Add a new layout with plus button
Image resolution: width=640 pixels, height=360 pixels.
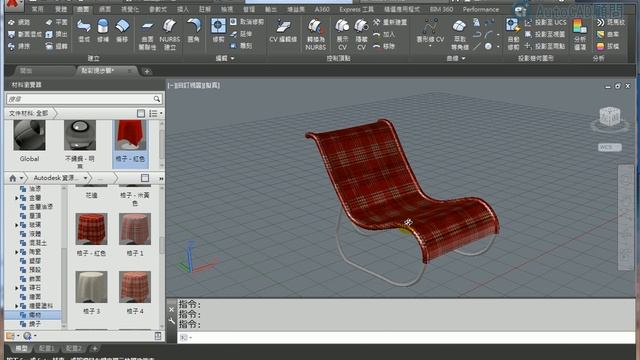click(x=95, y=348)
